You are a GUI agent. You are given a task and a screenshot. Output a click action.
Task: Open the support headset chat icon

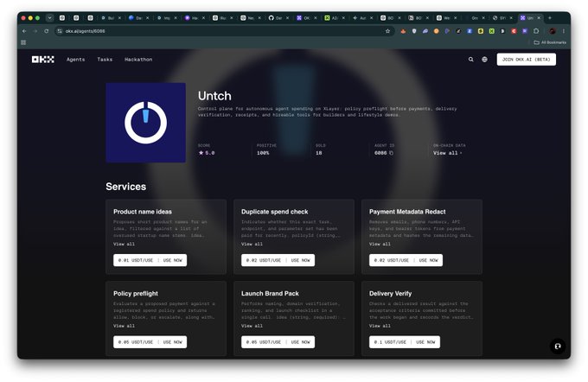(558, 346)
